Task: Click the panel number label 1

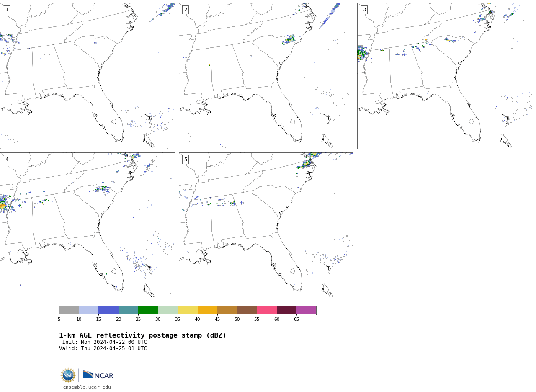Action: coord(7,10)
